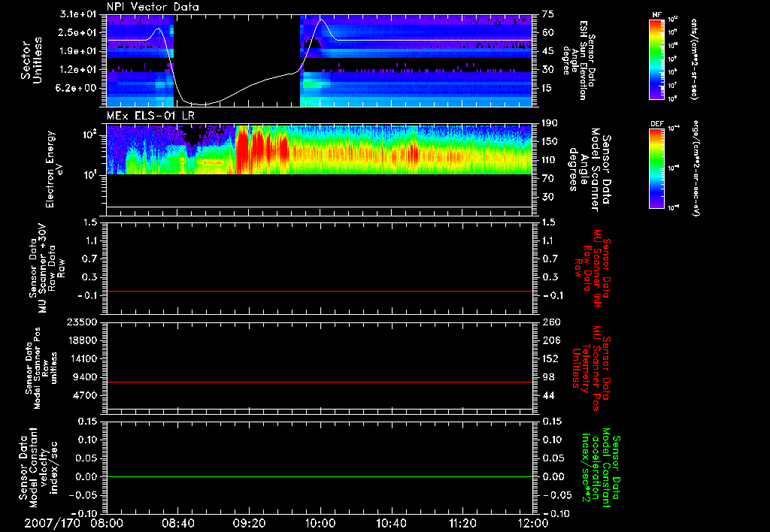770x532 pixels.
Task: Click the red line in Model Scanner Pos panel
Action: 320,382
